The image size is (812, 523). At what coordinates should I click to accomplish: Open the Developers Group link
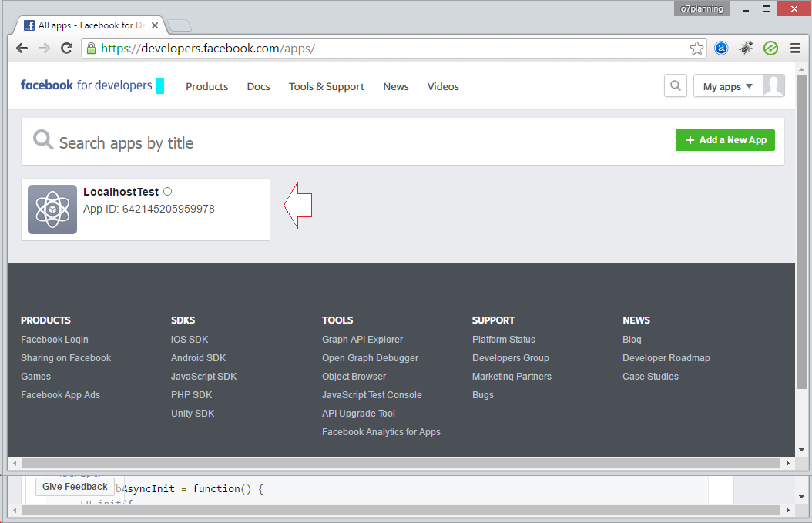tap(511, 358)
